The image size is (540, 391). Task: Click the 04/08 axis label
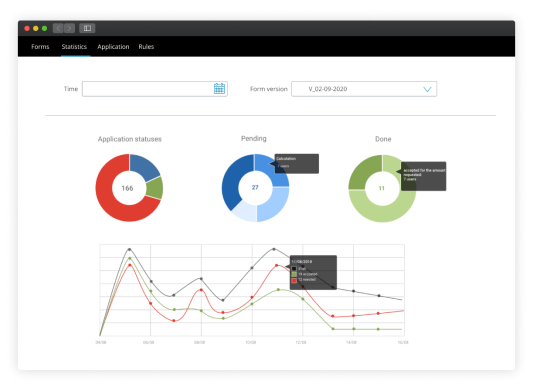coord(101,342)
